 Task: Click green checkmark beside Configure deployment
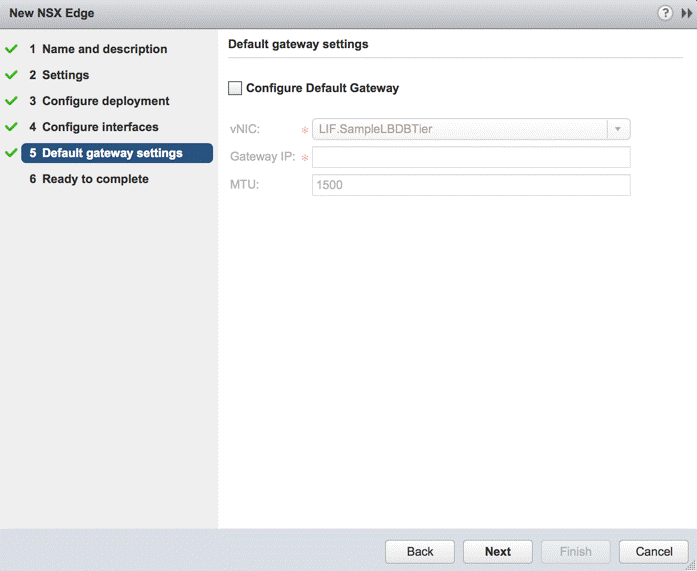pyautogui.click(x=12, y=101)
